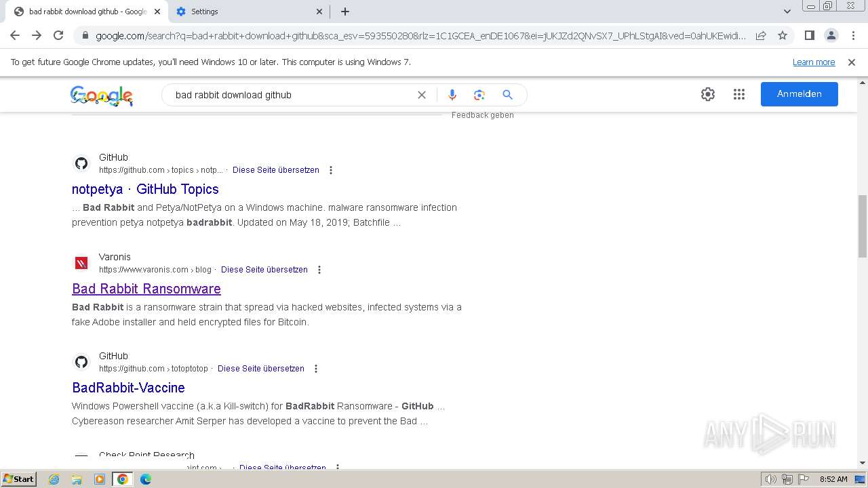Click the Google logo
The width and height of the screenshot is (868, 488).
click(102, 96)
